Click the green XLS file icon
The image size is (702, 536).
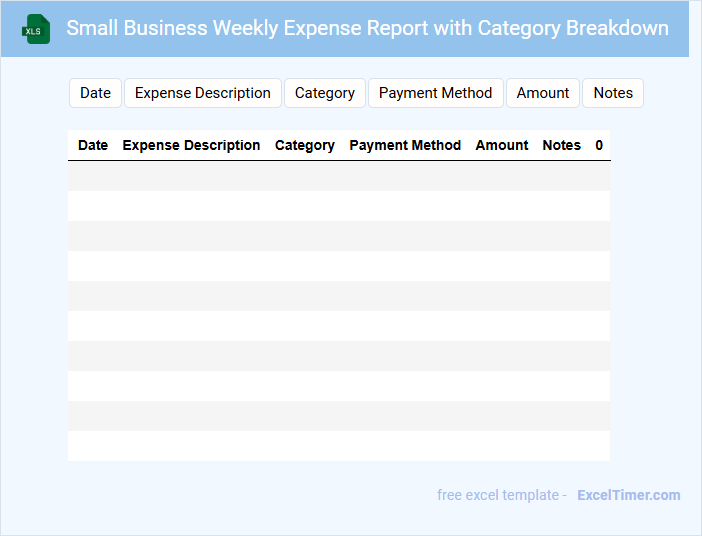[37, 29]
